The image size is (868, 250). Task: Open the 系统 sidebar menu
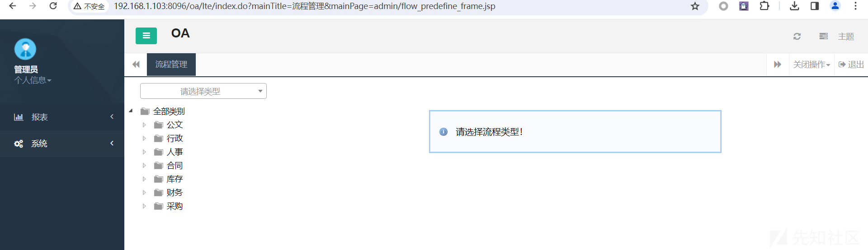coord(62,144)
